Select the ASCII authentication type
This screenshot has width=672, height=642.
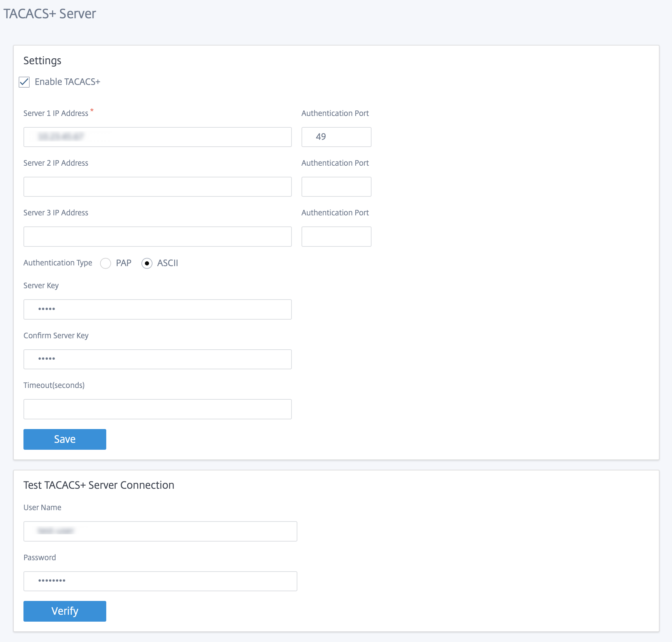point(147,263)
